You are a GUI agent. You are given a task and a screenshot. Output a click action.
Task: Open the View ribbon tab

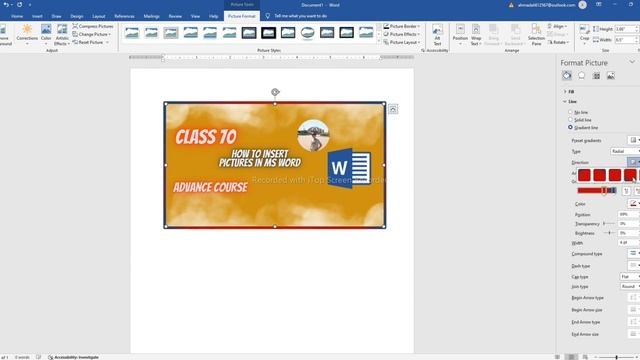[196, 16]
